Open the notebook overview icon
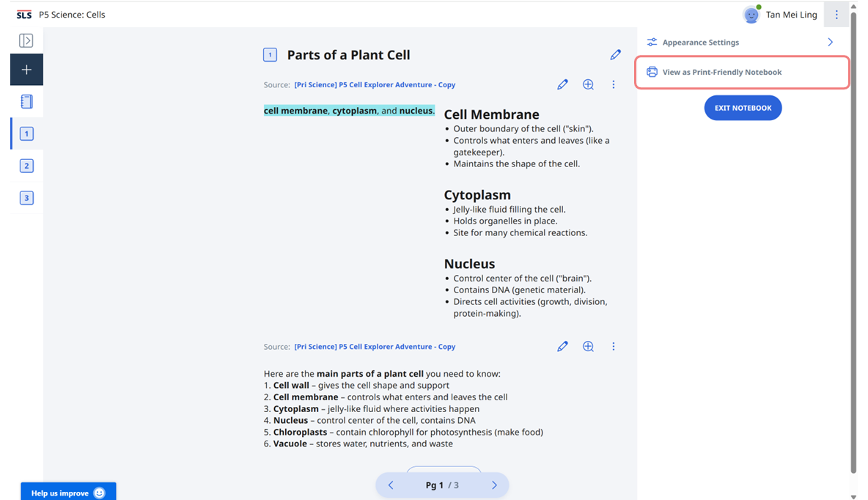This screenshot has height=500, width=868. point(26,102)
